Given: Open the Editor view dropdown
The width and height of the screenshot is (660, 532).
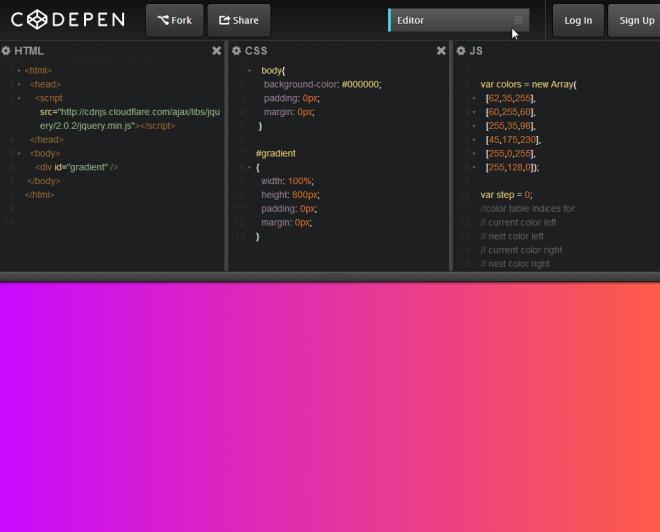Looking at the screenshot, I should point(458,20).
